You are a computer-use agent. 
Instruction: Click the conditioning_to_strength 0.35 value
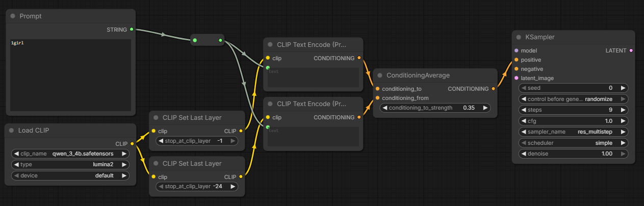pos(470,108)
